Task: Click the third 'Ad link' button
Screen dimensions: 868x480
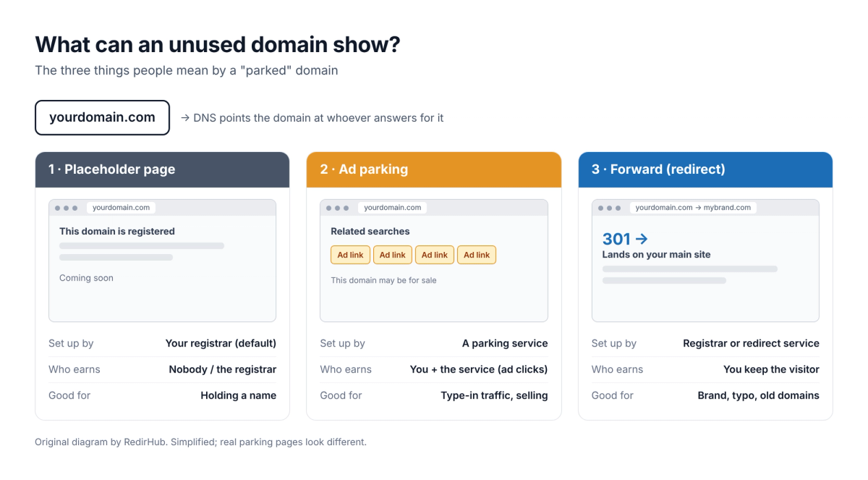Action: [x=435, y=255]
